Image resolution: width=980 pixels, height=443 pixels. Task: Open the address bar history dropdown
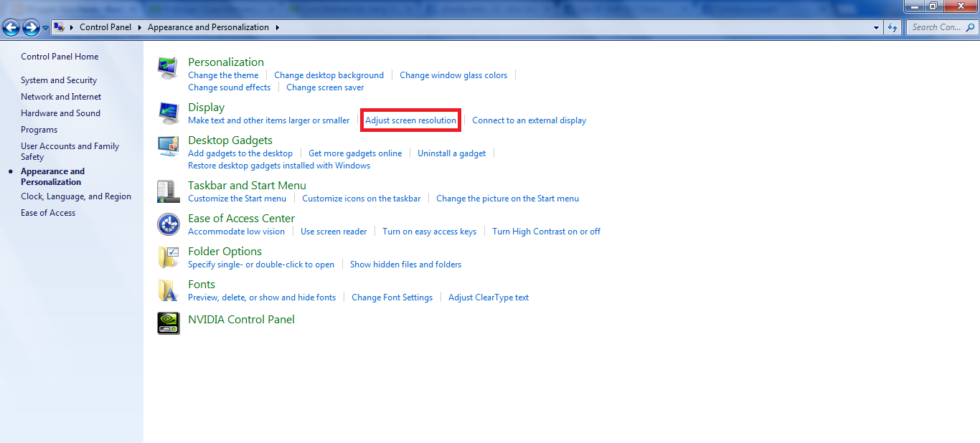pyautogui.click(x=875, y=27)
